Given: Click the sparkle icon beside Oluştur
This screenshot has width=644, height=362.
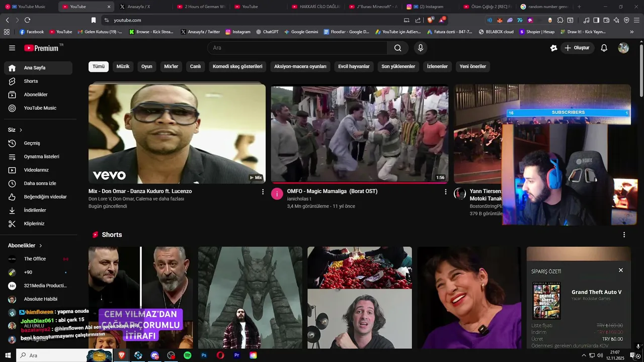Looking at the screenshot, I should click(x=554, y=48).
